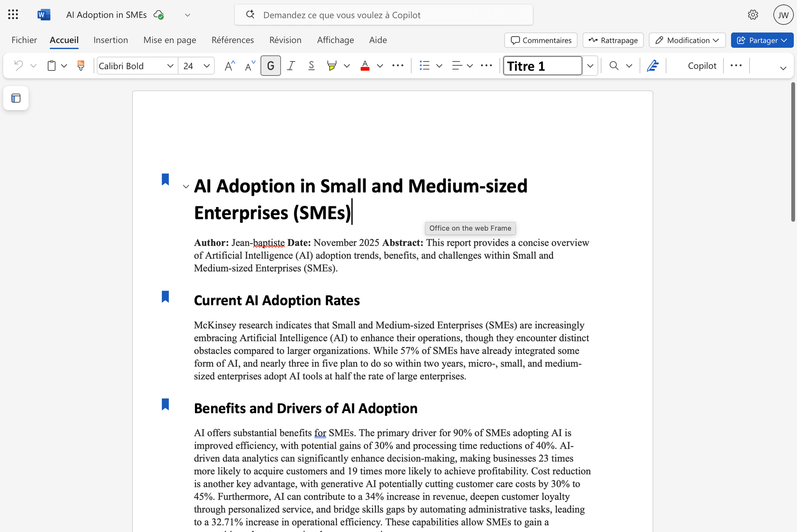Increase the font size with Agrandir
The width and height of the screenshot is (797, 532).
click(x=229, y=65)
